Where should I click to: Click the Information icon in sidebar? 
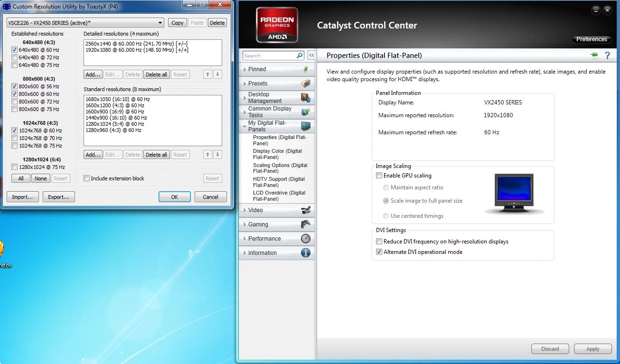pos(306,253)
